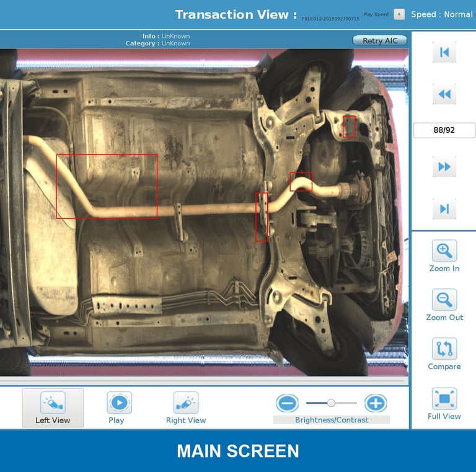
Task: Select the Right View camera
Action: pyautogui.click(x=186, y=403)
